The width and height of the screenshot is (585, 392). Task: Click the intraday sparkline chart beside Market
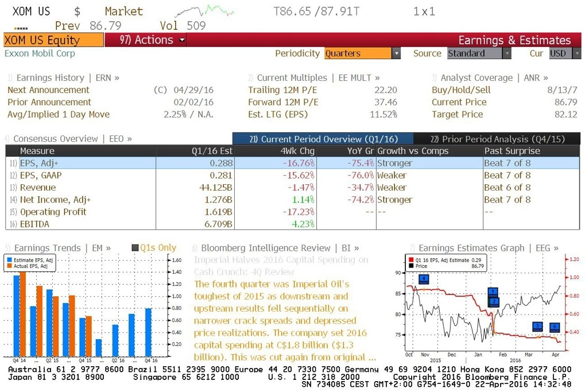pyautogui.click(x=204, y=10)
